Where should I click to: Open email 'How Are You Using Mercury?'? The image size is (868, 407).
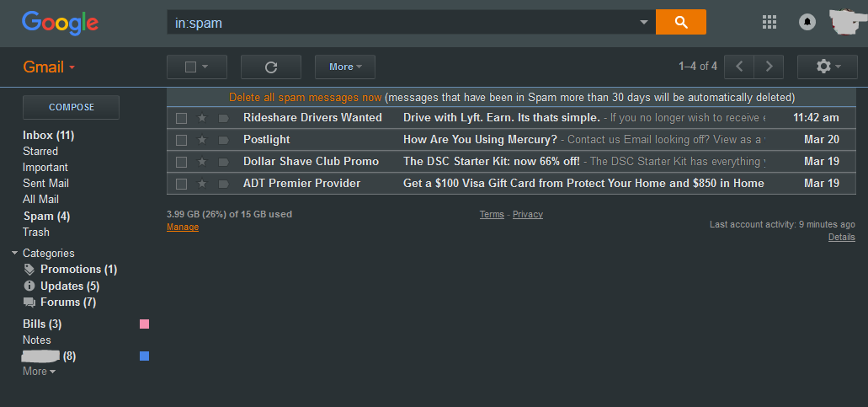480,140
